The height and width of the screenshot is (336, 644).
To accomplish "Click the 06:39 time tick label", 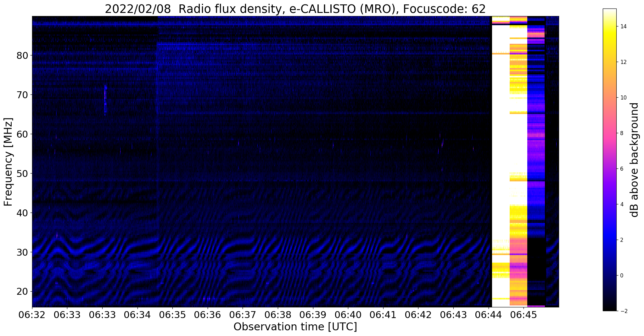I will (313, 315).
